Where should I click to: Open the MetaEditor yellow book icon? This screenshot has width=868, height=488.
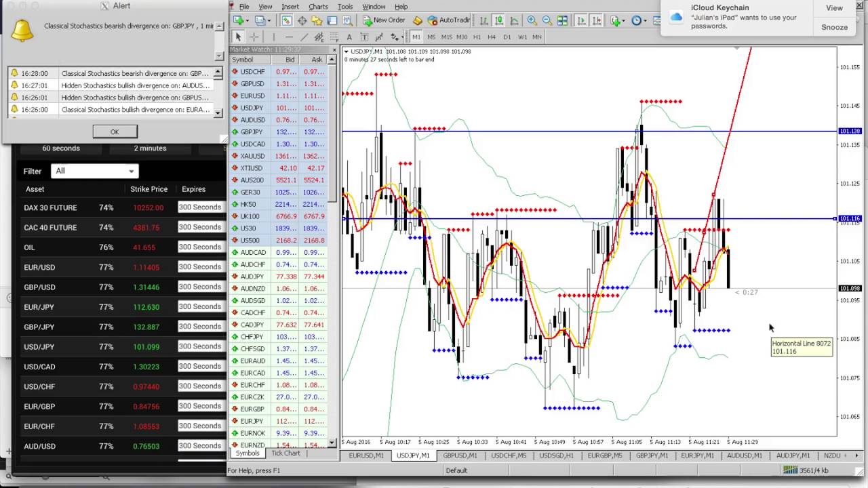(x=417, y=20)
